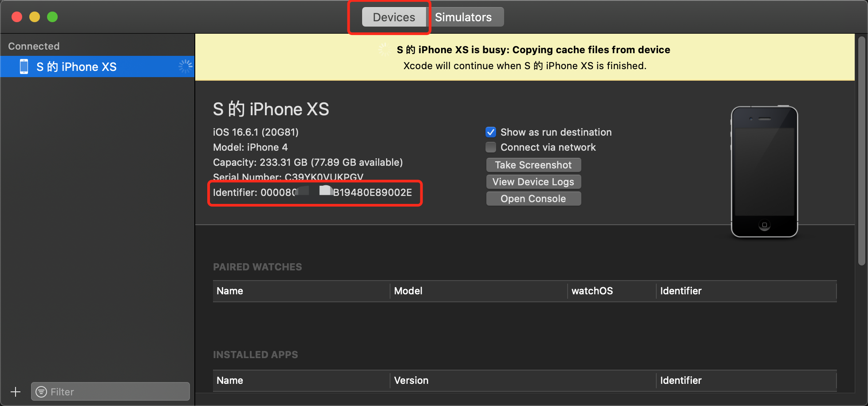Image resolution: width=868 pixels, height=406 pixels.
Task: Click the plus button to add a device
Action: tap(16, 392)
